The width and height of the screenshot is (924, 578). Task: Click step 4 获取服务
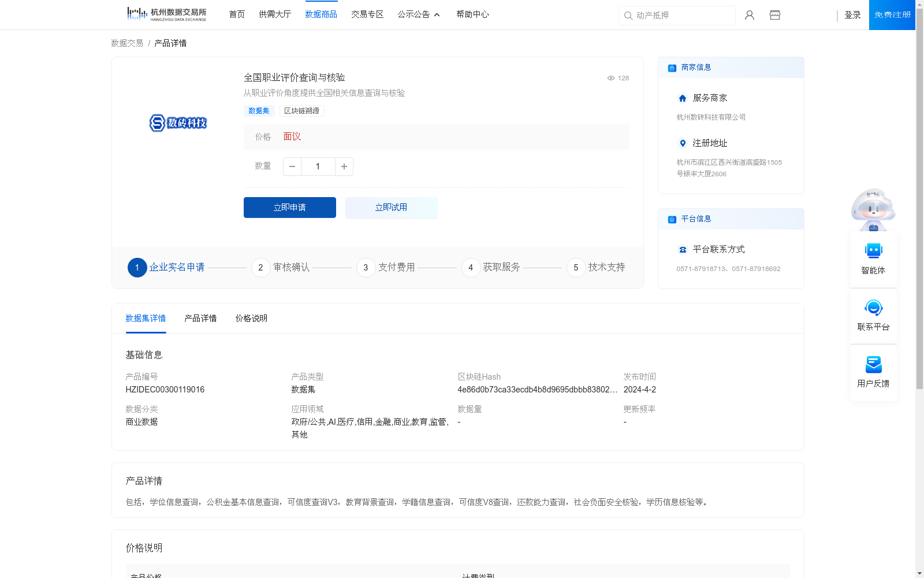(491, 268)
